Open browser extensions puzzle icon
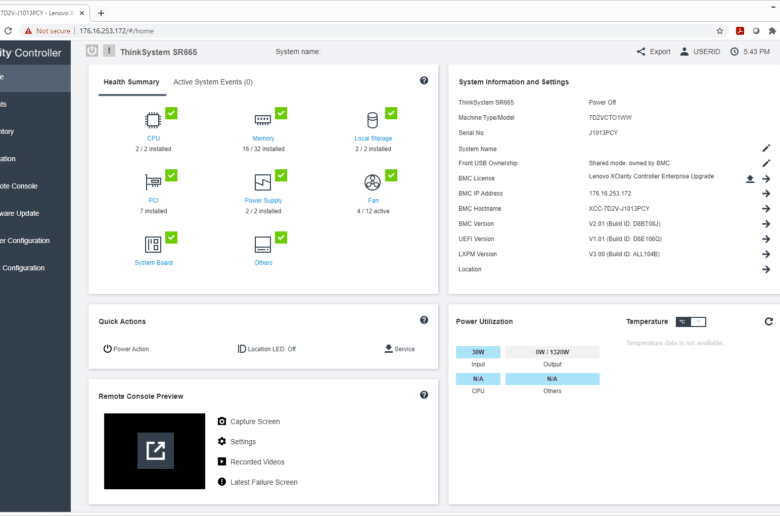 (772, 31)
